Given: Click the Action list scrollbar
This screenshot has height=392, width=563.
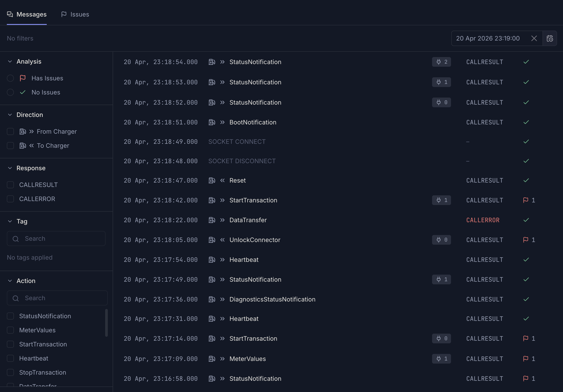Looking at the screenshot, I should tap(106, 323).
